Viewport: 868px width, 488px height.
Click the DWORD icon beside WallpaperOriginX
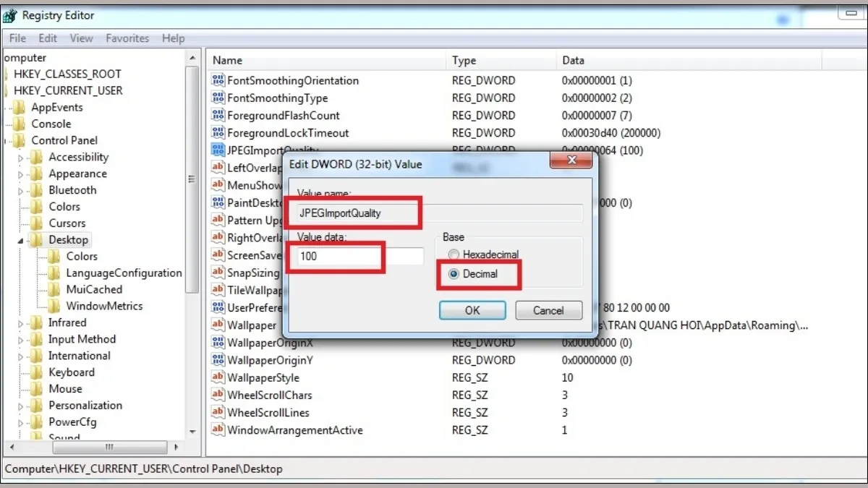click(x=218, y=343)
